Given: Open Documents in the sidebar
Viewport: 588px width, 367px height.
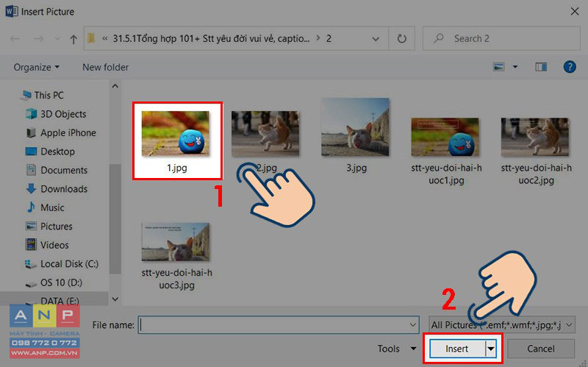Looking at the screenshot, I should tap(57, 171).
